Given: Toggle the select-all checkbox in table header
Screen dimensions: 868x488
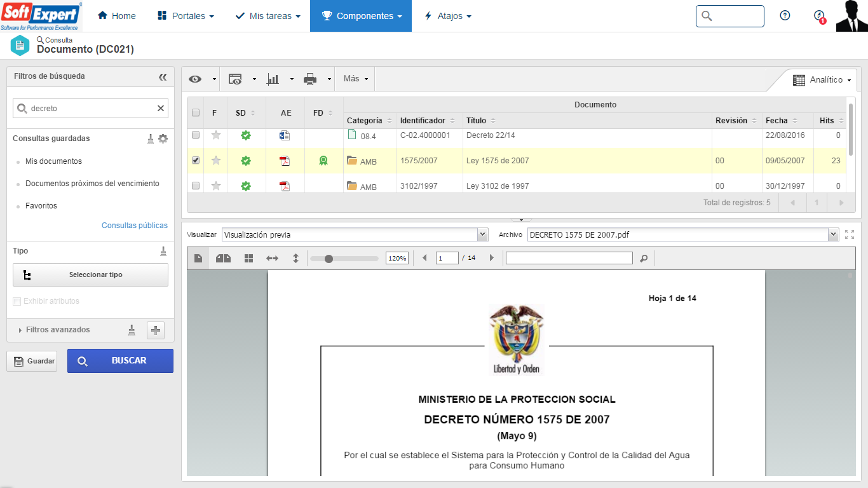Looking at the screenshot, I should pyautogui.click(x=196, y=112).
